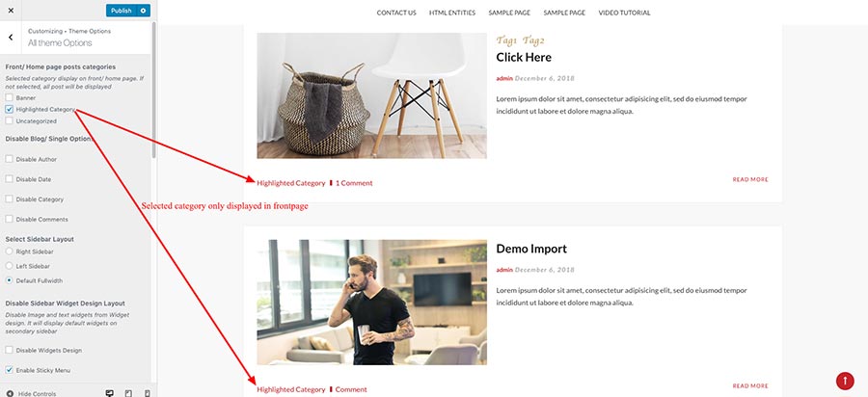Toggle the Enable Sticky Menu checkbox
This screenshot has width=868, height=397.
click(9, 370)
